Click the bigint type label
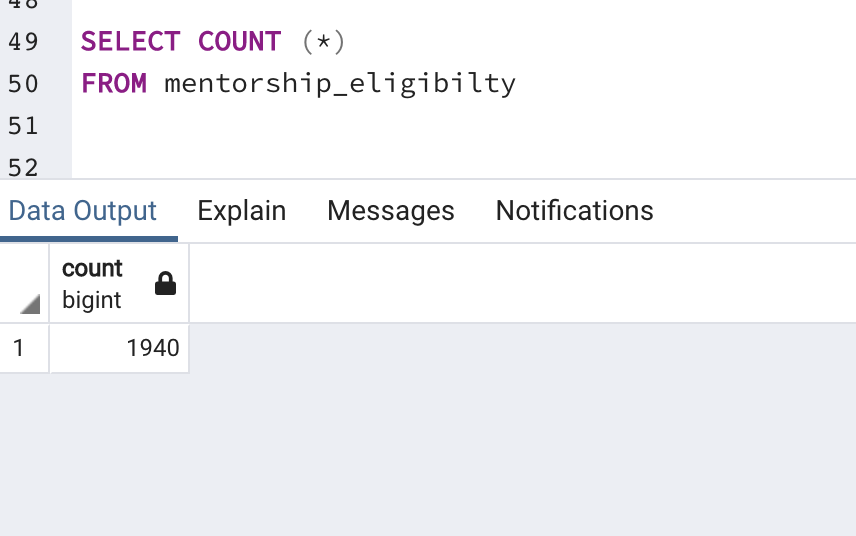856x536 pixels. (92, 301)
